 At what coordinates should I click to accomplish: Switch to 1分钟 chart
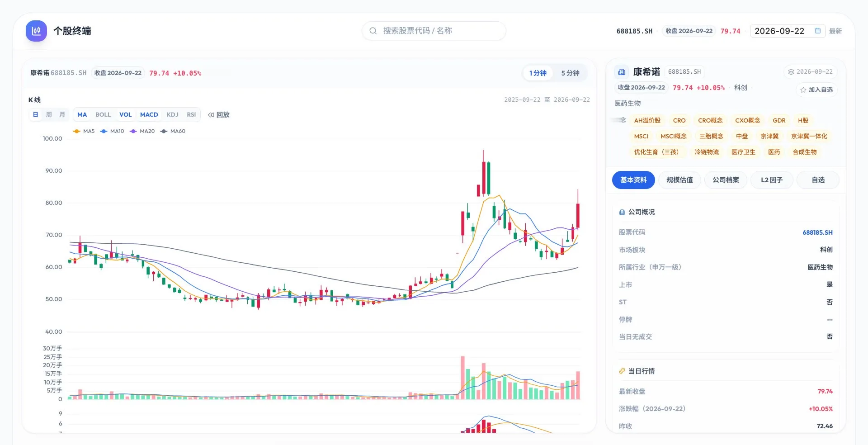pos(538,73)
